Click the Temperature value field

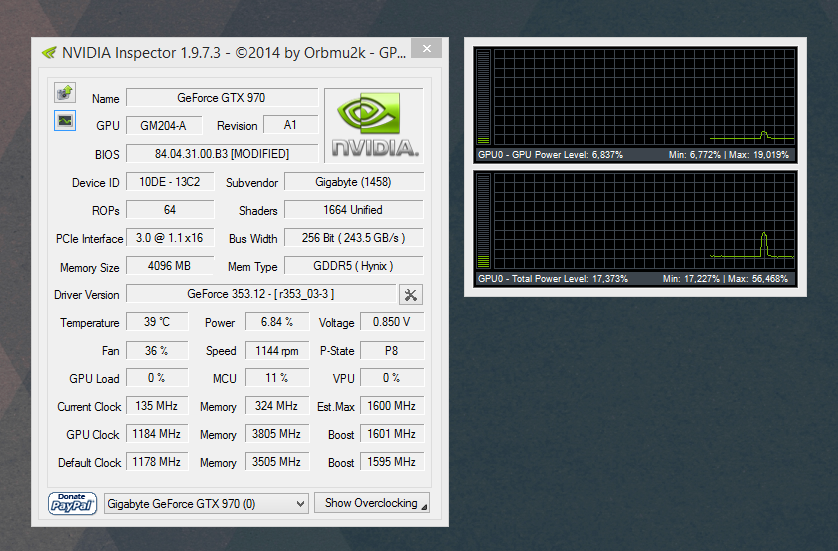click(157, 322)
